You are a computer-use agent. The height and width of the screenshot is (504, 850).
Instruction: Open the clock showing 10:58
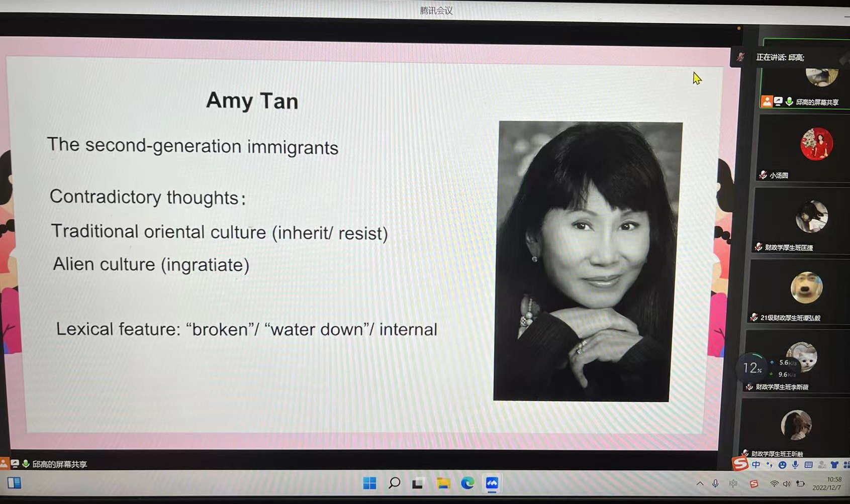[x=827, y=483]
